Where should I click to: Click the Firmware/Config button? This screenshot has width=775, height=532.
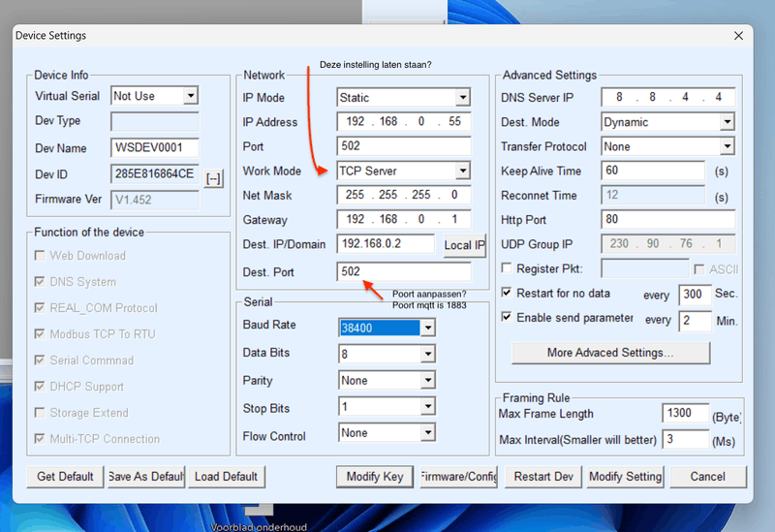click(x=458, y=477)
